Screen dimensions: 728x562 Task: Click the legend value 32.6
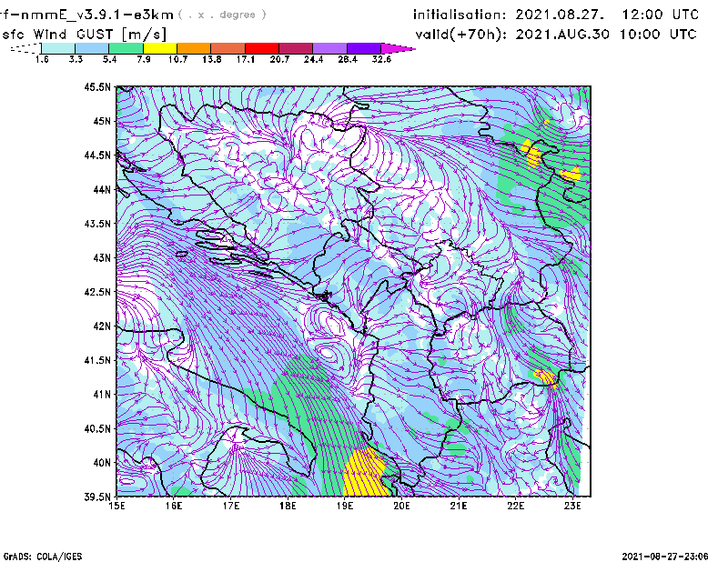coord(381,59)
